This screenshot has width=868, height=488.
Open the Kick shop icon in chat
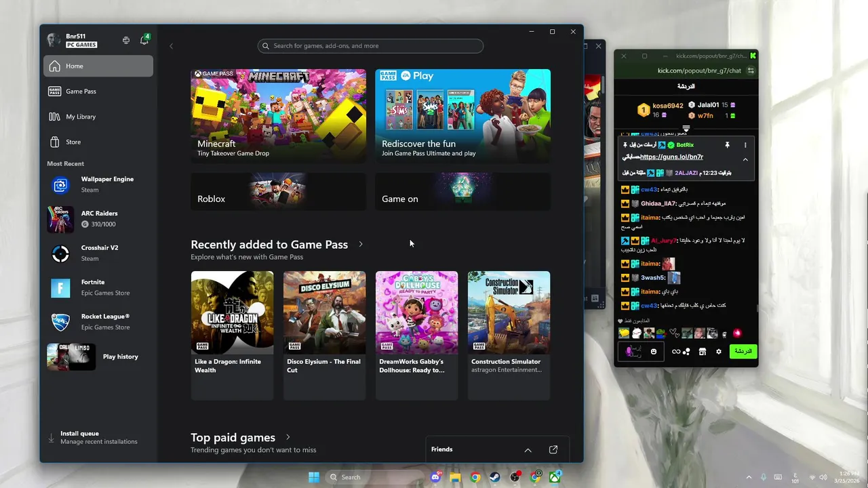tap(703, 352)
